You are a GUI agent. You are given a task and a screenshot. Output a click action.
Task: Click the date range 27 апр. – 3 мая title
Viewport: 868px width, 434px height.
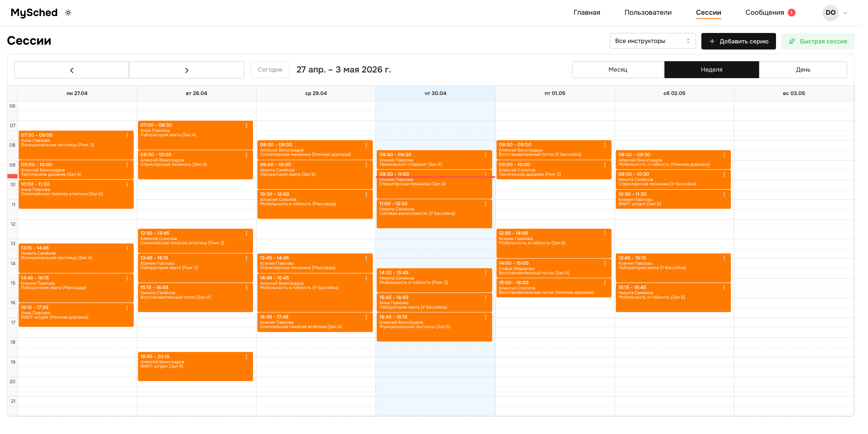coord(343,70)
